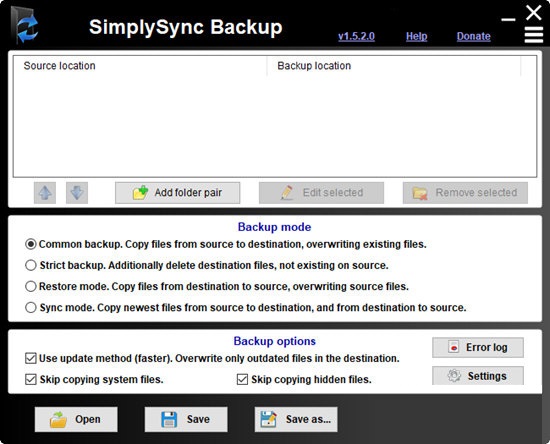
Task: Open the Settings dialog
Action: click(478, 376)
